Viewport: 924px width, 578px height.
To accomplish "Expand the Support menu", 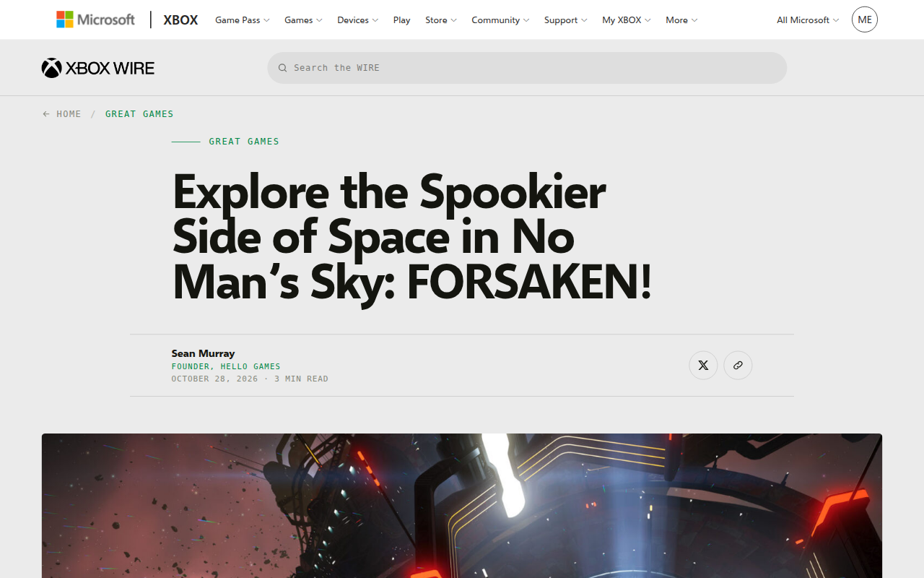I will 566,20.
